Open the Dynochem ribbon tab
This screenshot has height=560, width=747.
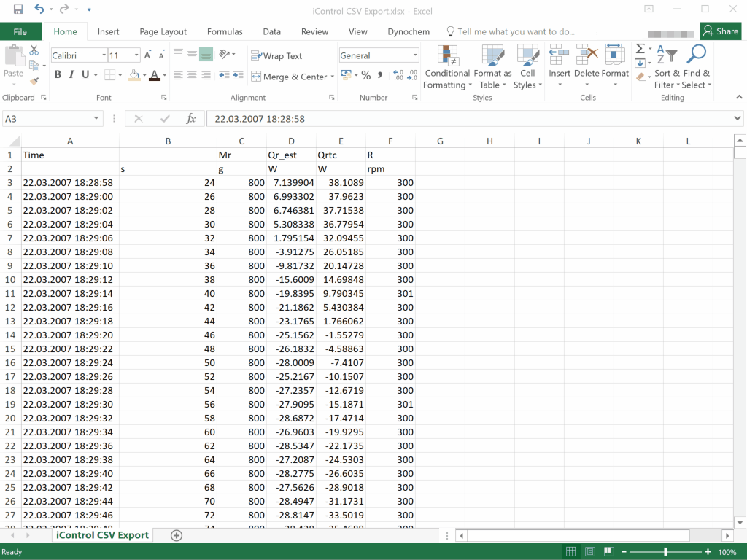(x=409, y=31)
